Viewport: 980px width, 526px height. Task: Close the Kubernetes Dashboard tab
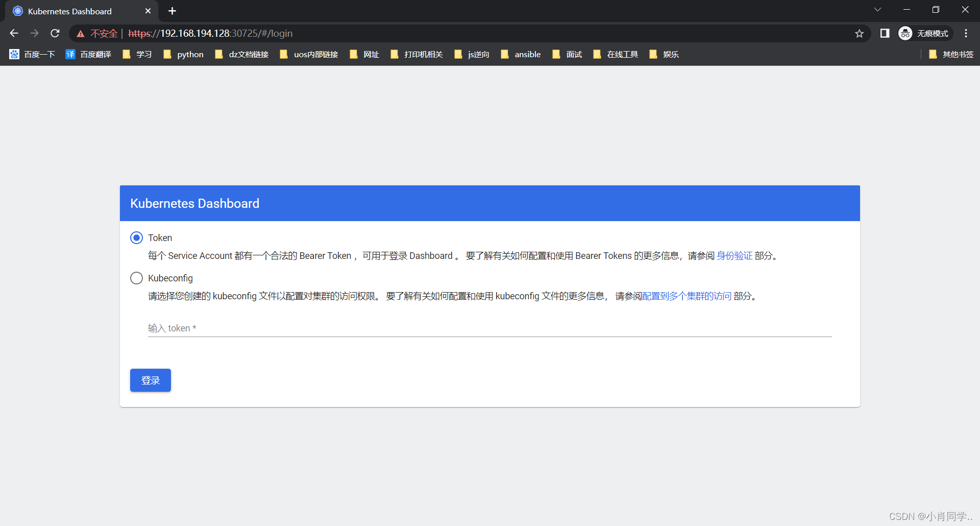coord(148,11)
